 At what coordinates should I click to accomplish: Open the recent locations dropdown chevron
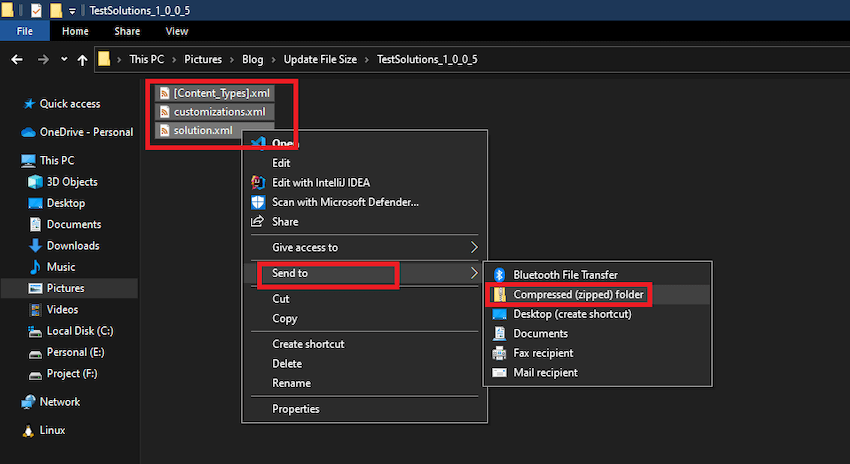[63, 60]
